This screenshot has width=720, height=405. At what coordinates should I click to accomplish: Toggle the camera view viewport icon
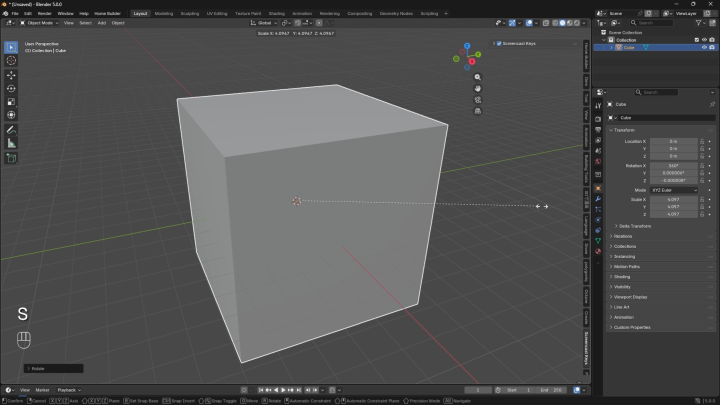[x=478, y=100]
